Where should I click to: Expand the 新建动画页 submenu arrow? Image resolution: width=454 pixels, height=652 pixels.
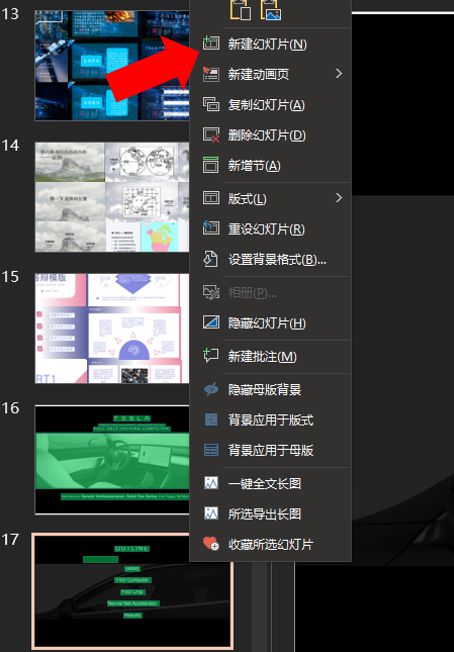pos(339,74)
